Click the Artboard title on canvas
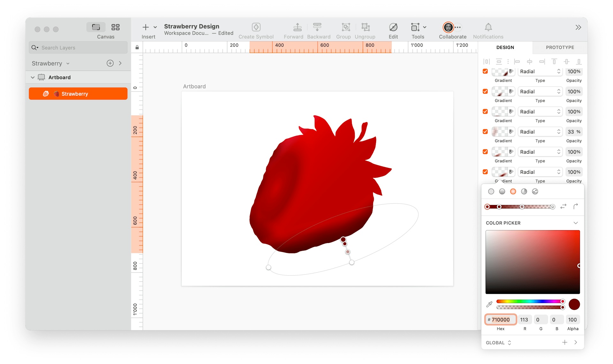Screen dimensions: 613x364 pyautogui.click(x=194, y=86)
